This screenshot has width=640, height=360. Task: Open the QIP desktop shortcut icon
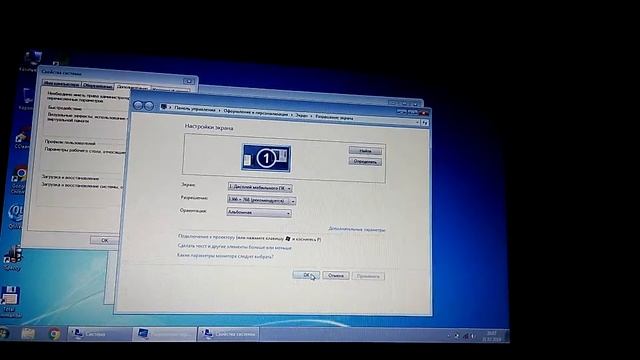[x=16, y=216]
